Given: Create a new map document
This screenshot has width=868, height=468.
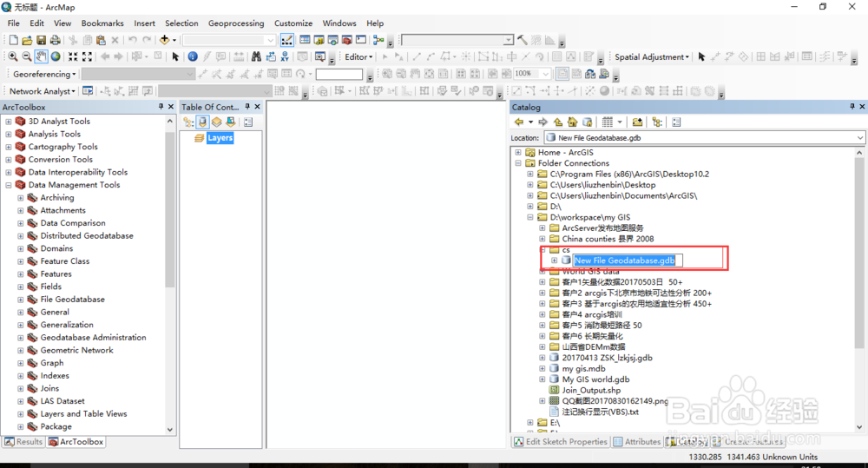Looking at the screenshot, I should (x=13, y=40).
